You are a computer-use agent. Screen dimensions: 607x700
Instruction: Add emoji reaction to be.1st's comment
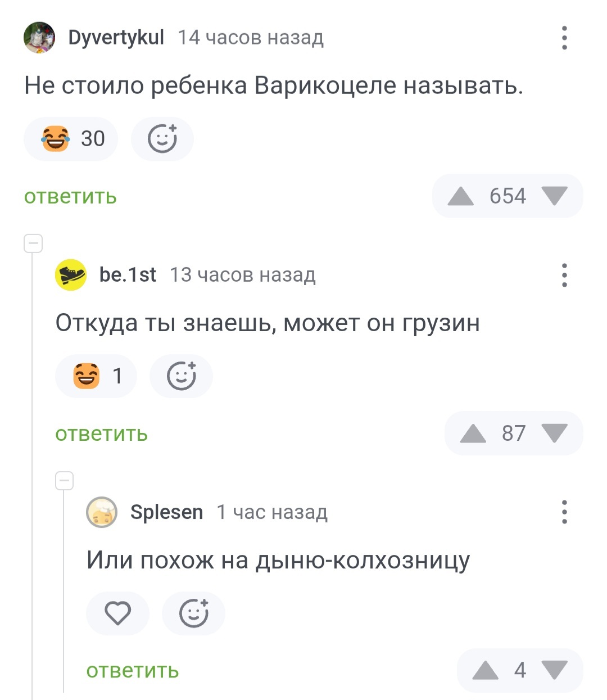pos(181,376)
